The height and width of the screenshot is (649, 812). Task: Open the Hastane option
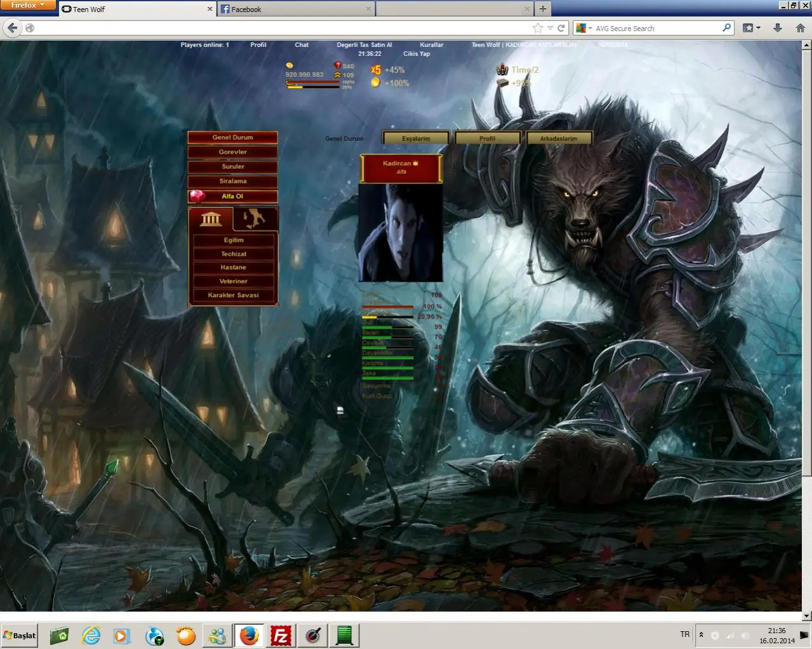(x=234, y=268)
